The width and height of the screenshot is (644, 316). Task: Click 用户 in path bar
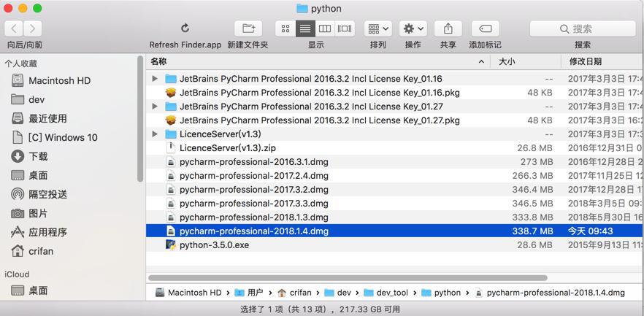click(x=249, y=293)
